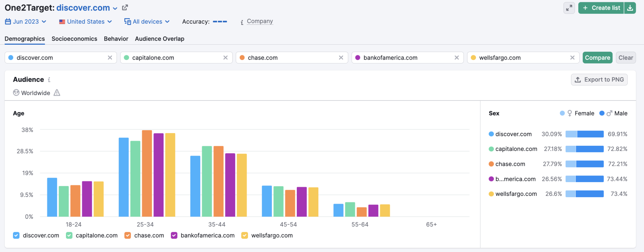Click the female symbol icon in Sex legend

point(570,113)
